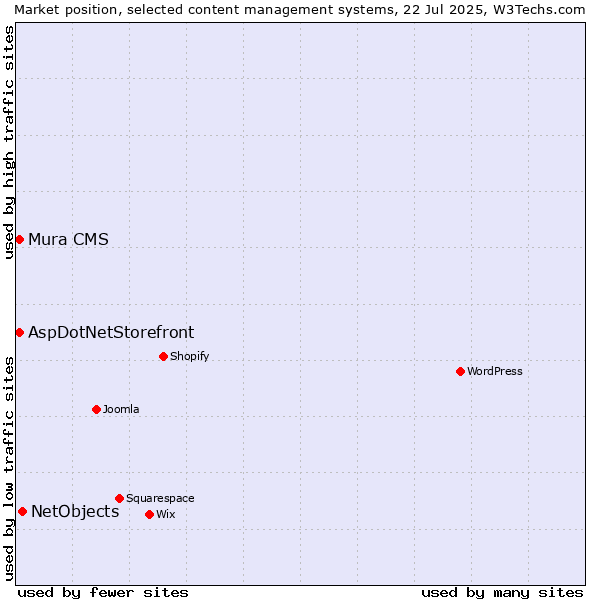Click the chart title mentioning W3Techs.com

click(300, 10)
